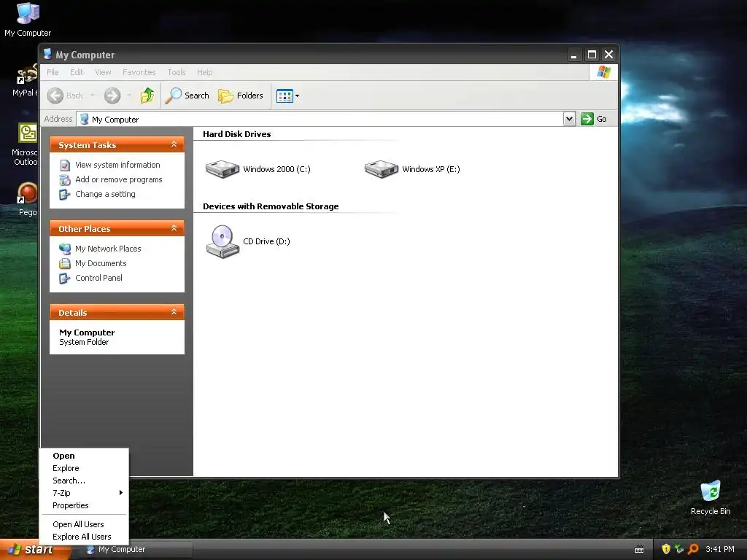Click the My Computer title bar icon
The image size is (747, 560).
click(x=47, y=54)
